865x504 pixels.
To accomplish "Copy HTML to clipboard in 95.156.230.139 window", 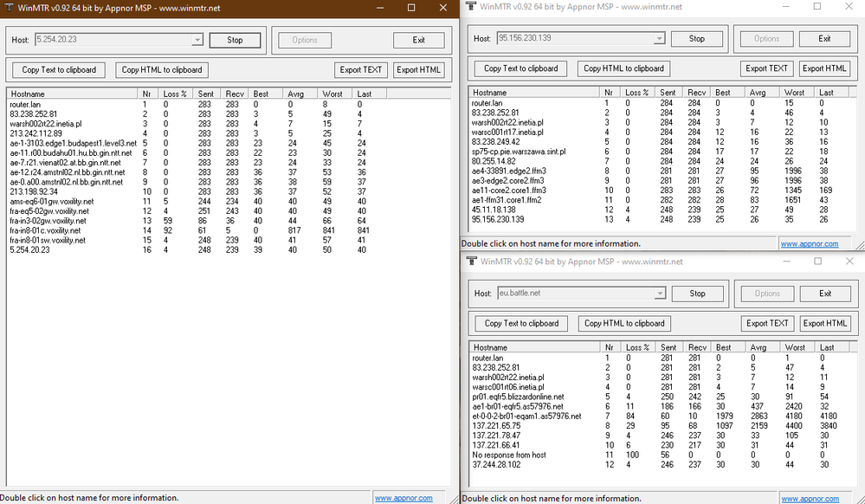I will pos(623,68).
